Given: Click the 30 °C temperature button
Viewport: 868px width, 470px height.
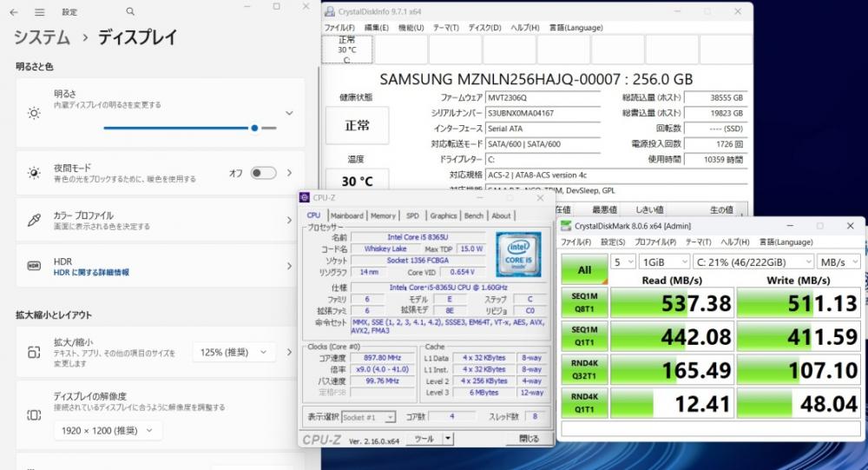Looking at the screenshot, I should pyautogui.click(x=357, y=180).
